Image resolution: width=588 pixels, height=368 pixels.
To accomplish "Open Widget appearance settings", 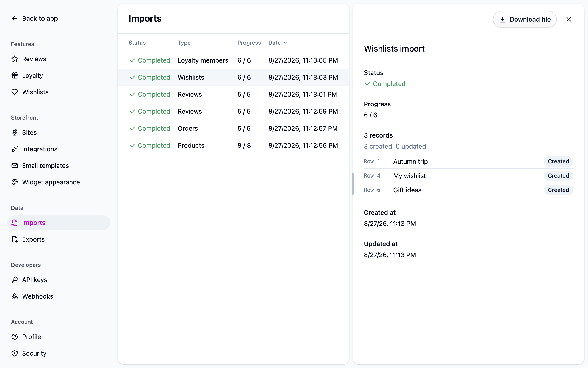I will [x=59, y=182].
